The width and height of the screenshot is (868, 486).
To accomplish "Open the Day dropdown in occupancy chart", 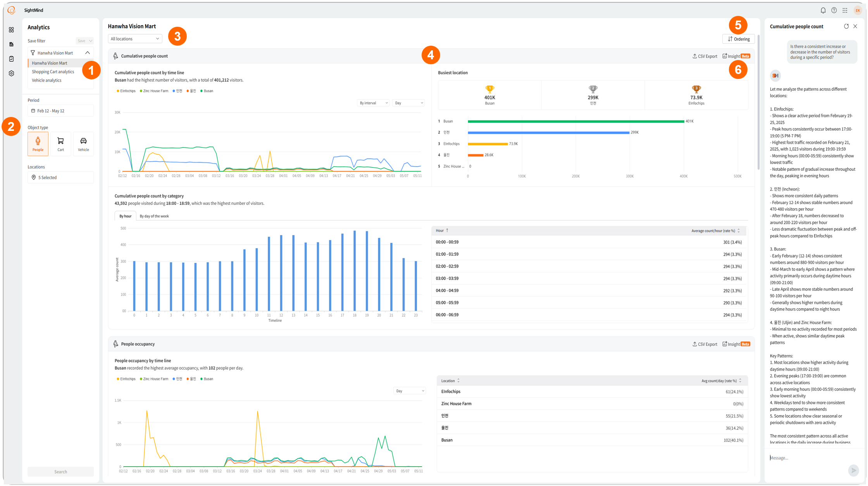I will tap(410, 391).
